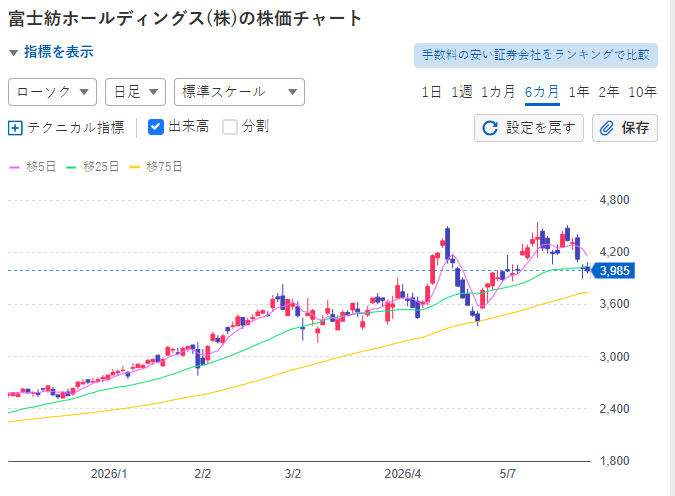
Task: Click the arrow of the 日足 dropdown
Action: (x=153, y=92)
